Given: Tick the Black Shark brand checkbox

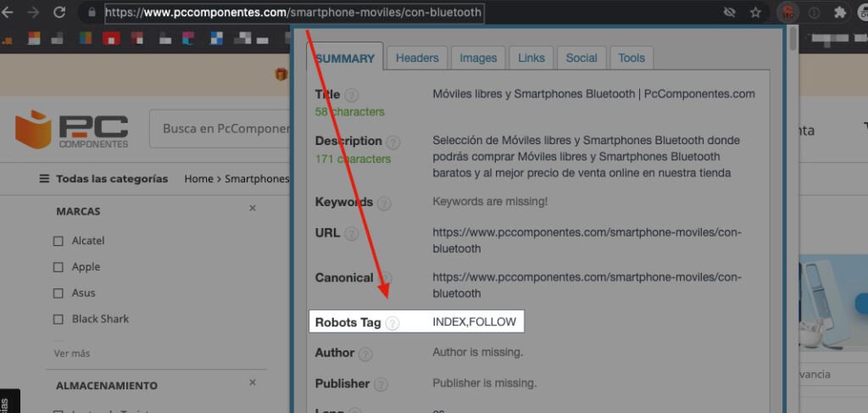Looking at the screenshot, I should coord(58,320).
